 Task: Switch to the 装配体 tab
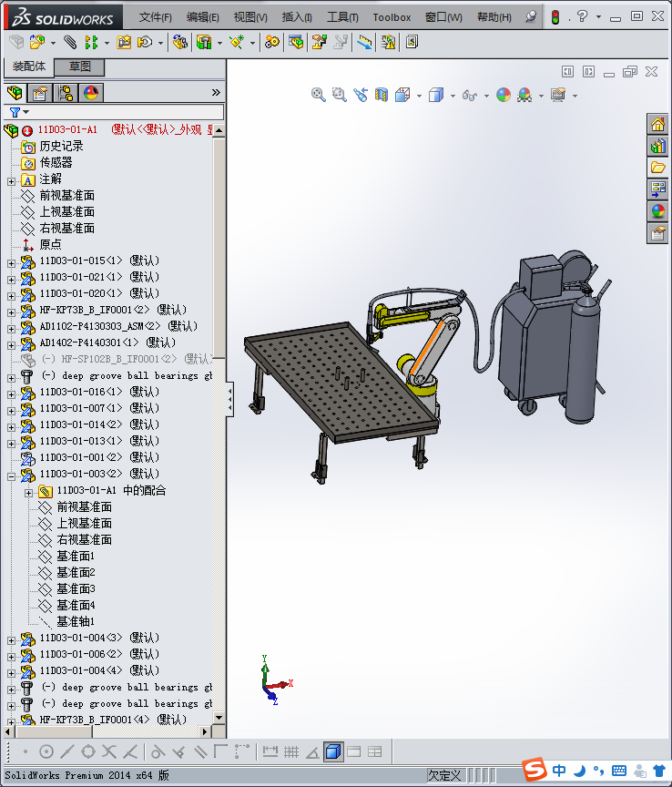pyautogui.click(x=28, y=66)
